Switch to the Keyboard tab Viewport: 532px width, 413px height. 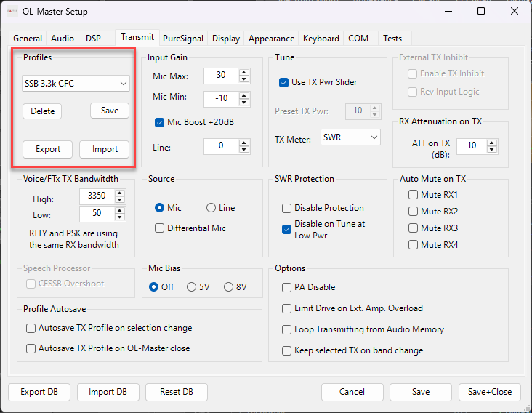pos(321,39)
